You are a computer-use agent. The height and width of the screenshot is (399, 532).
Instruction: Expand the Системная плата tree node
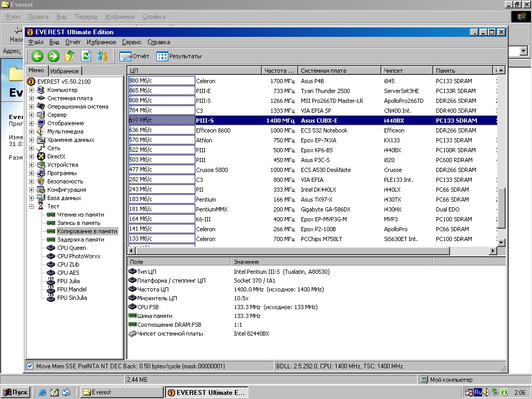[32, 98]
